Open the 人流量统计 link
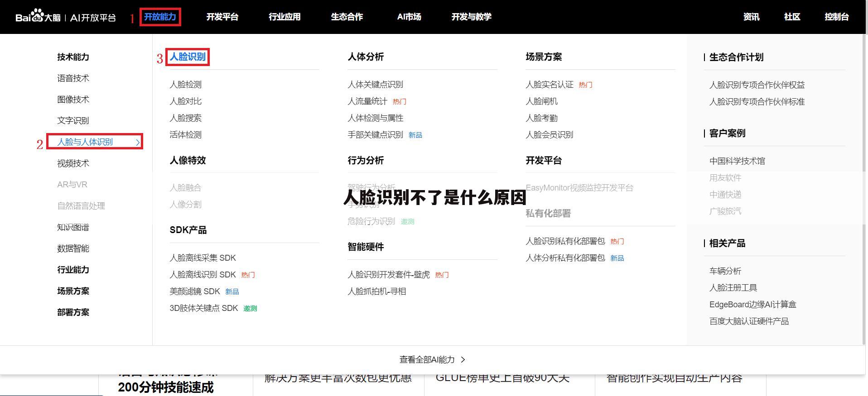Screen dimensions: 868x396 [367, 101]
